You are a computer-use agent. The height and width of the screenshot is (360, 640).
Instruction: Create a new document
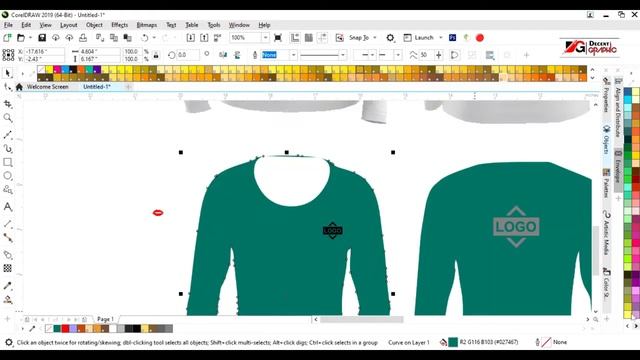[7, 38]
